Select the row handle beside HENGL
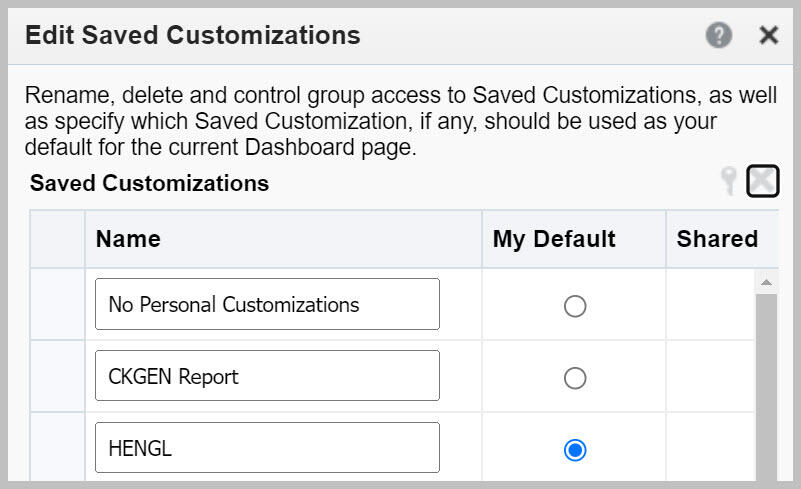Image resolution: width=801 pixels, height=489 pixels. coord(57,447)
